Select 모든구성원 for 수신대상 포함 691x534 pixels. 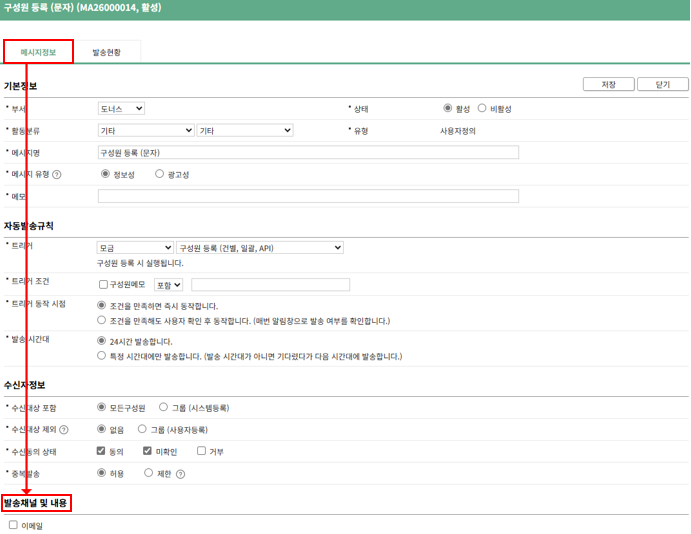101,407
